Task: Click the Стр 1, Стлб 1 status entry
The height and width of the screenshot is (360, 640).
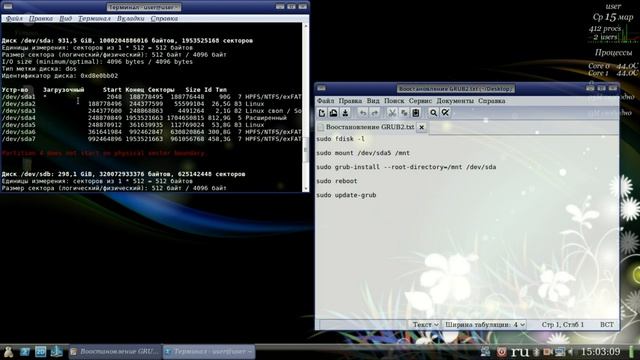Action: click(562, 324)
